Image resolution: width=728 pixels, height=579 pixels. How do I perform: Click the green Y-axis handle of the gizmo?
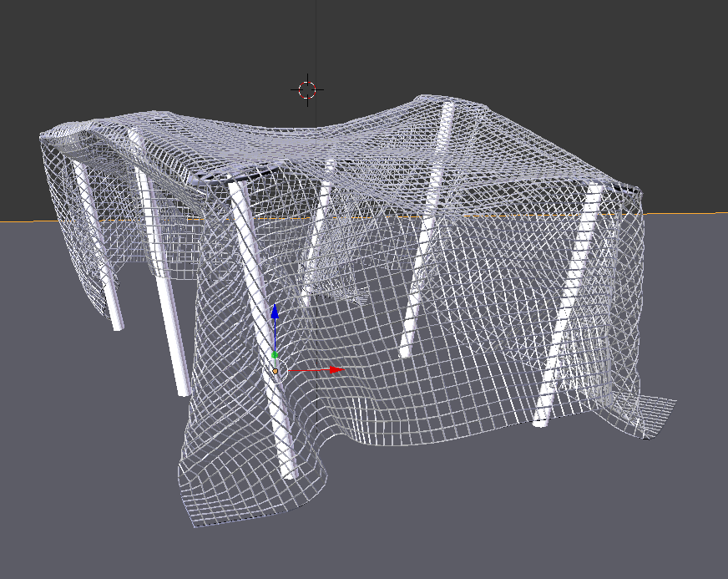tap(276, 354)
